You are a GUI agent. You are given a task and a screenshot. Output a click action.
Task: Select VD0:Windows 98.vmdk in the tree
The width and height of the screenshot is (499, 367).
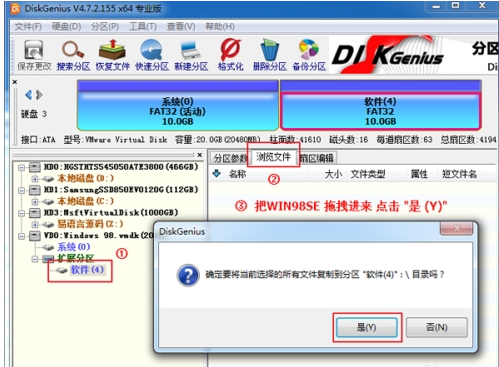tap(99, 235)
